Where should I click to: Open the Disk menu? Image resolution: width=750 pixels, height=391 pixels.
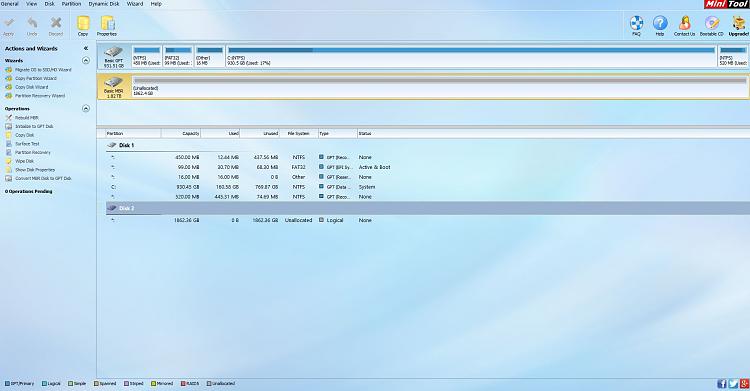[49, 4]
